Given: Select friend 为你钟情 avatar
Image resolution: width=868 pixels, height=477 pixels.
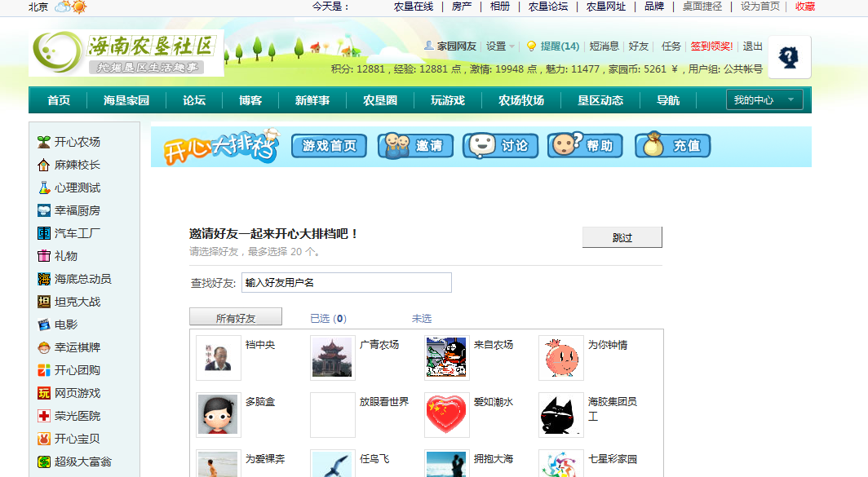Looking at the screenshot, I should tap(561, 357).
